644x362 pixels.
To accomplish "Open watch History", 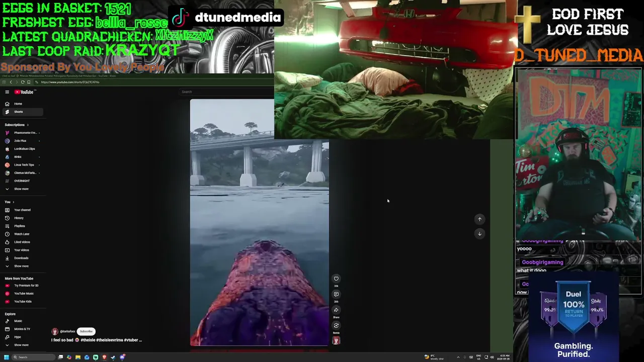I will point(22,218).
